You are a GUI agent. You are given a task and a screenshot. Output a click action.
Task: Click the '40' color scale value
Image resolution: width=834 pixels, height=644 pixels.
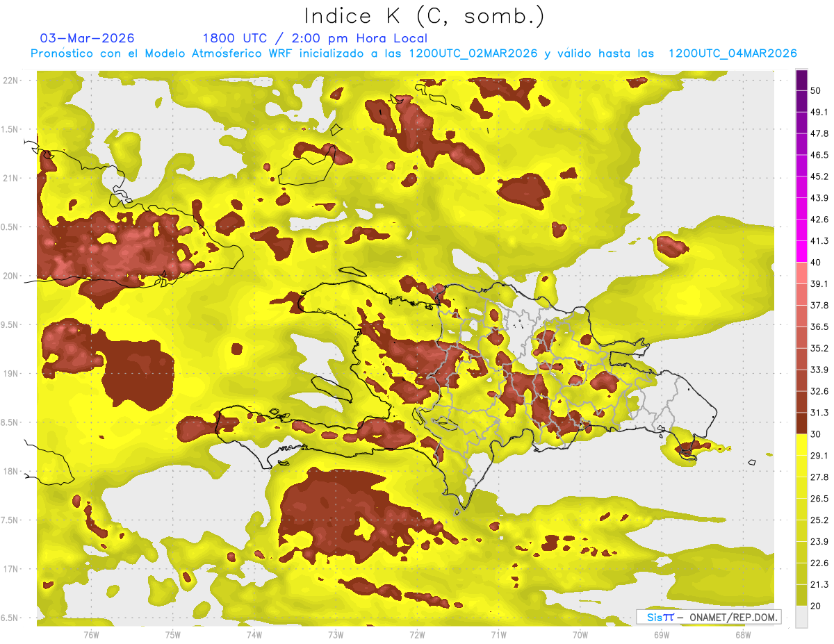[816, 263]
